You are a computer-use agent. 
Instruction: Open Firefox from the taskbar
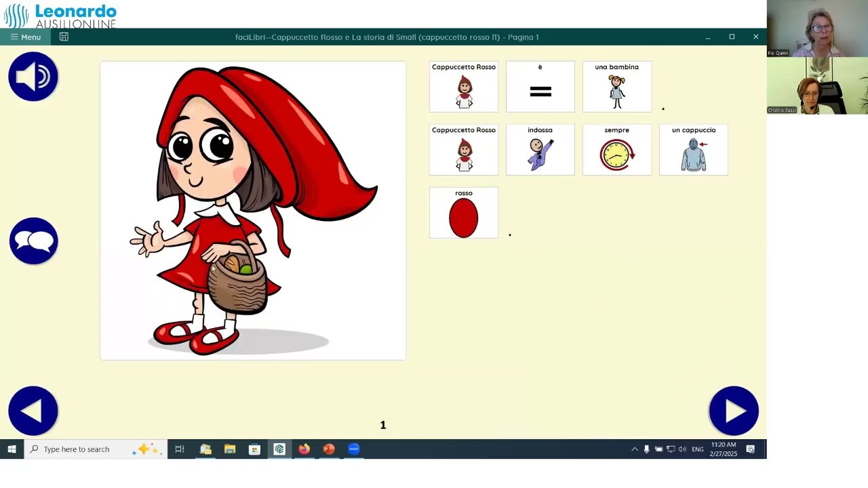(304, 449)
